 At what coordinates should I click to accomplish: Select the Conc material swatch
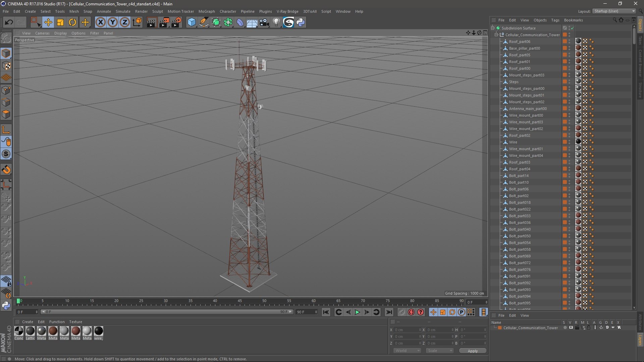(19, 331)
